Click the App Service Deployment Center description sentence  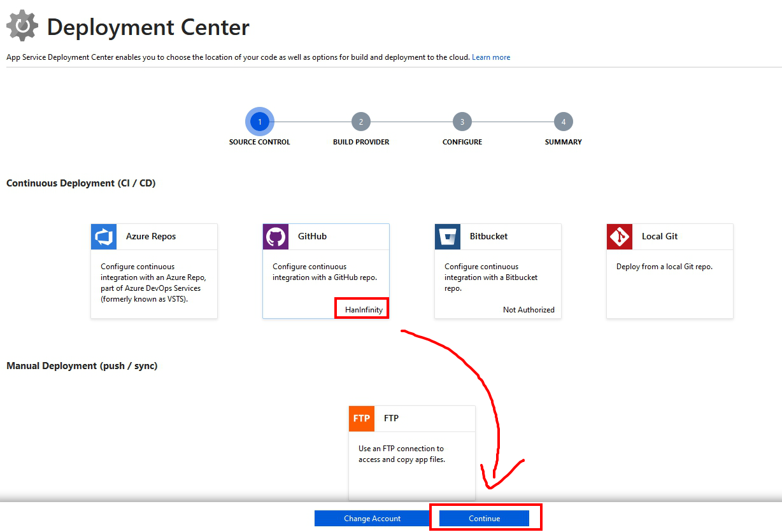coord(238,57)
